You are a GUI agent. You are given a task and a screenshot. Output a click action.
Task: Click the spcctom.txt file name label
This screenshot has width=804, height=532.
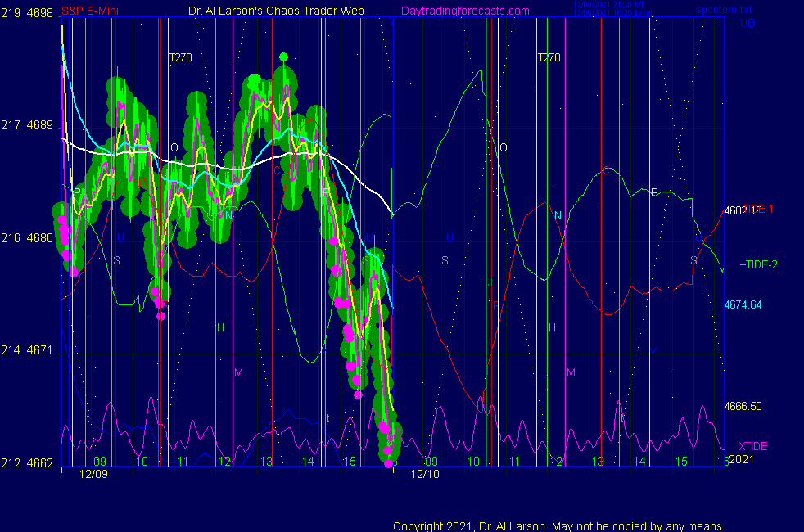tap(724, 10)
